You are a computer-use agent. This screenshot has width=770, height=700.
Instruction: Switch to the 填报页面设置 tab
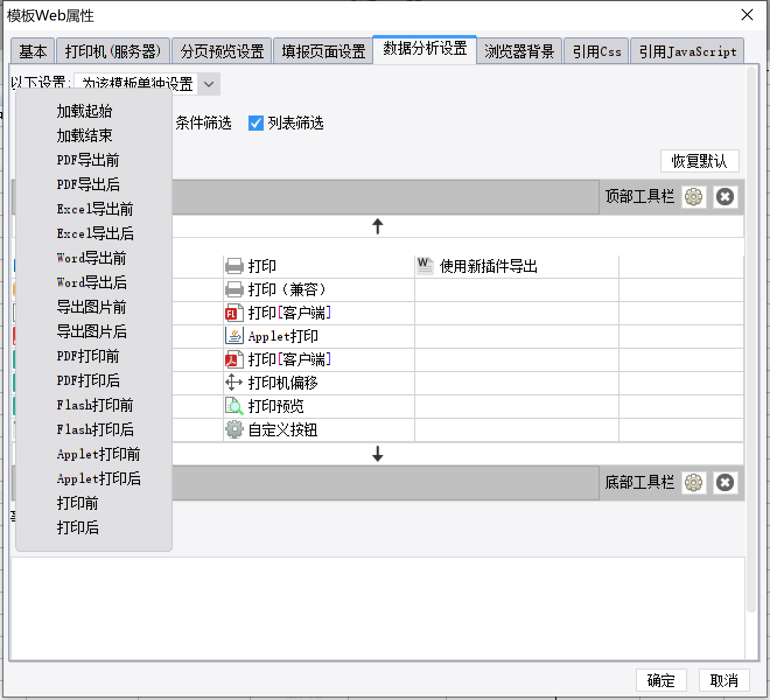323,51
